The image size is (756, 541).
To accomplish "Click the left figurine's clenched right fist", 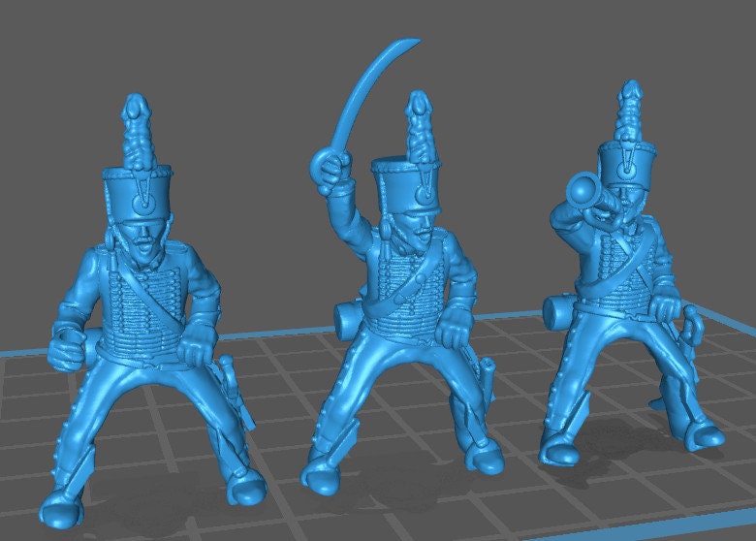I will (x=71, y=341).
